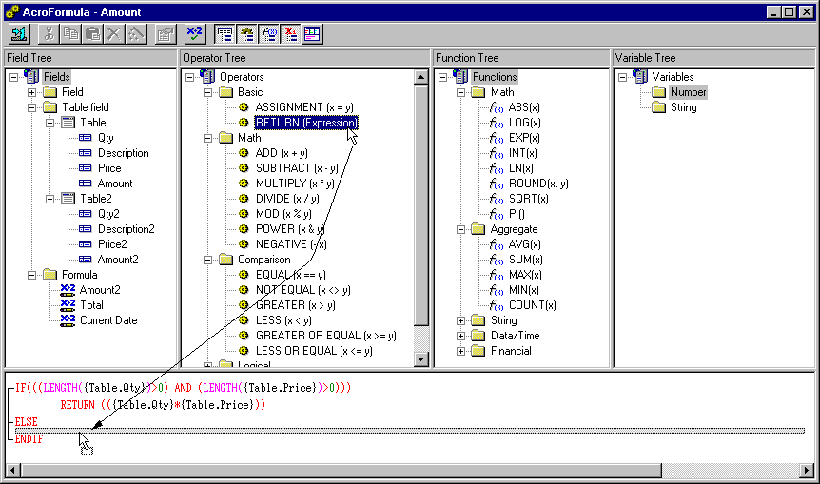Toggle the Field Tree pane toolbar button
This screenshot has height=484, width=820.
pyautogui.click(x=225, y=34)
